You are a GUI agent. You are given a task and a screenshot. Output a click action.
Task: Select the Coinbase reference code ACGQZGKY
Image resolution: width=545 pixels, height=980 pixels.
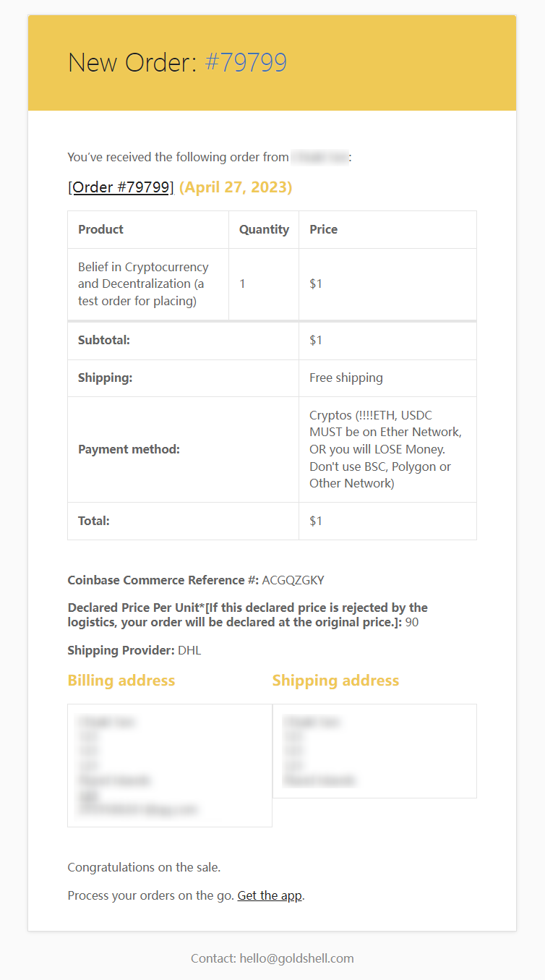pyautogui.click(x=293, y=580)
